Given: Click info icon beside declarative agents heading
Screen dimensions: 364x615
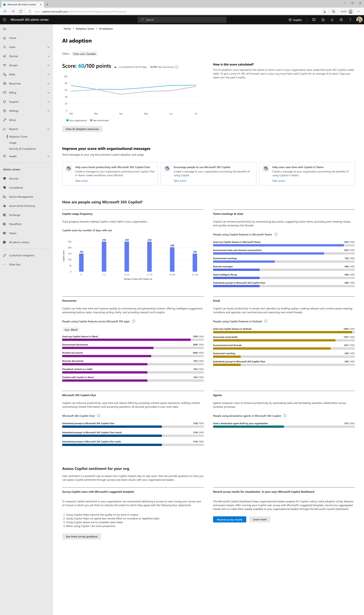Looking at the screenshot, I should point(285,416).
